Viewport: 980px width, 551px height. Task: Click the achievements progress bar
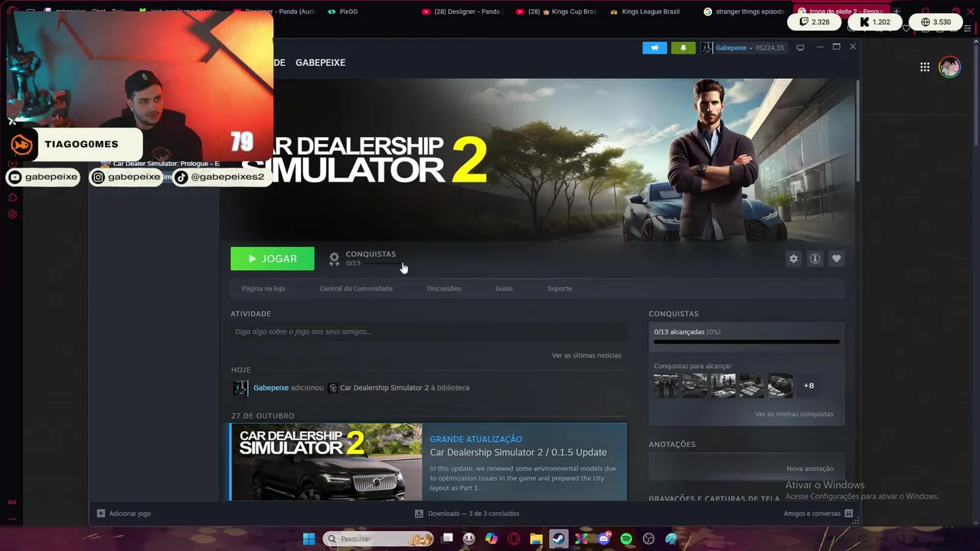tap(746, 341)
